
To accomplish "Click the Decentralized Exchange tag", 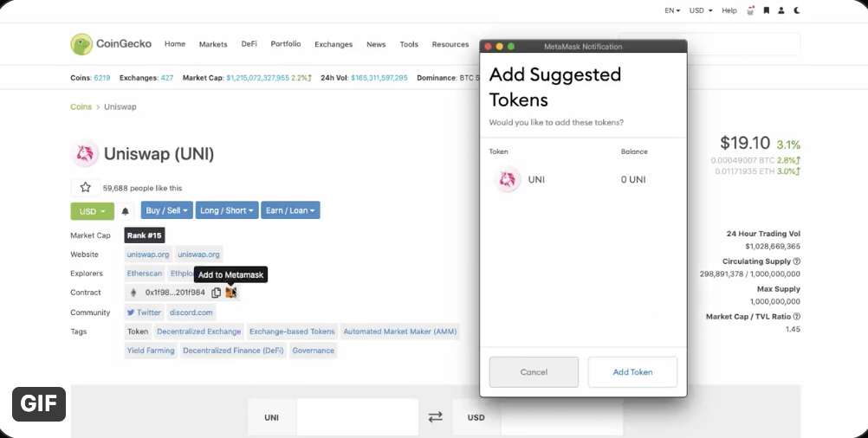I will pos(198,332).
